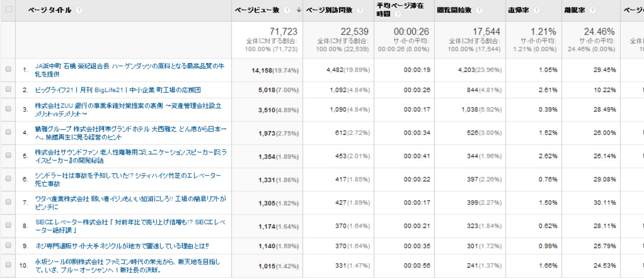Click the descending sort arrow for ページビュー数
Screen dimensions: 644x279
[x=299, y=10]
